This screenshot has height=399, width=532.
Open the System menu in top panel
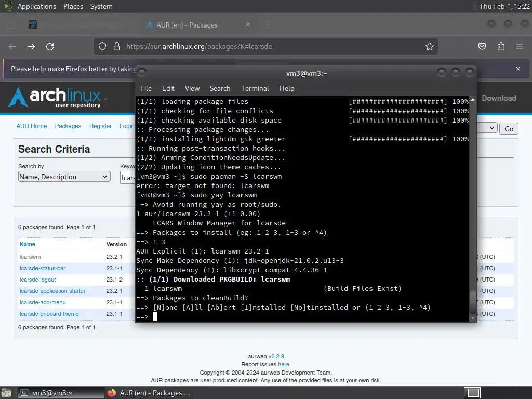(101, 6)
